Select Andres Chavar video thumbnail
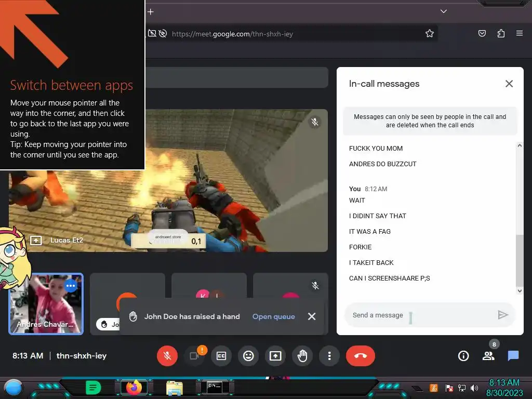This screenshot has width=532, height=399. tap(46, 304)
